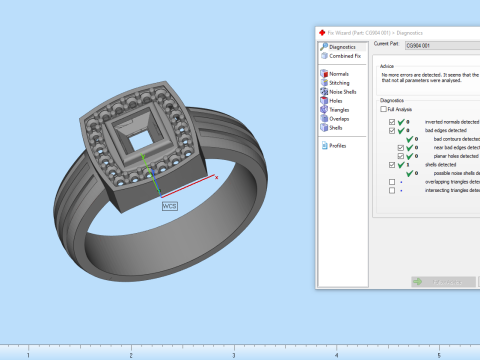Click the Current Part name field
Screen dimensions: 480x360
[442, 45]
